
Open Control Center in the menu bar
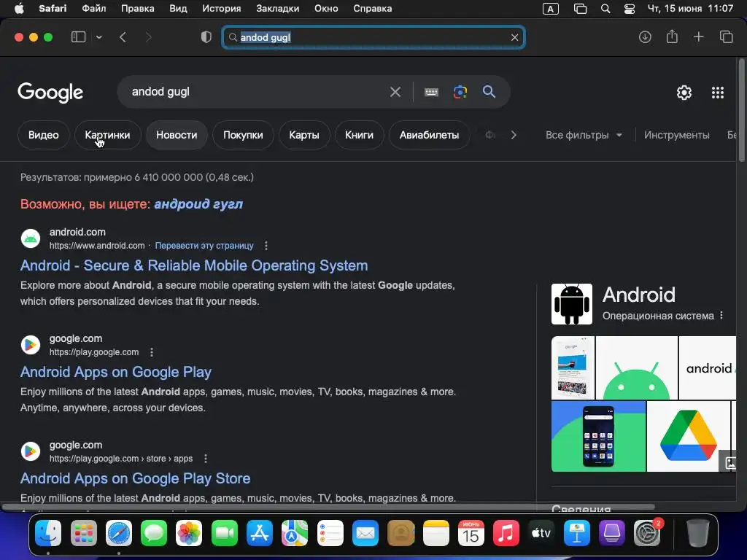pyautogui.click(x=630, y=9)
